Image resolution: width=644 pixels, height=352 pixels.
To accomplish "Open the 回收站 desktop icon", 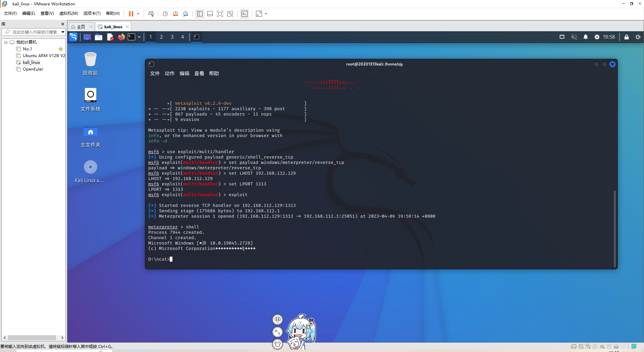I will click(x=90, y=64).
